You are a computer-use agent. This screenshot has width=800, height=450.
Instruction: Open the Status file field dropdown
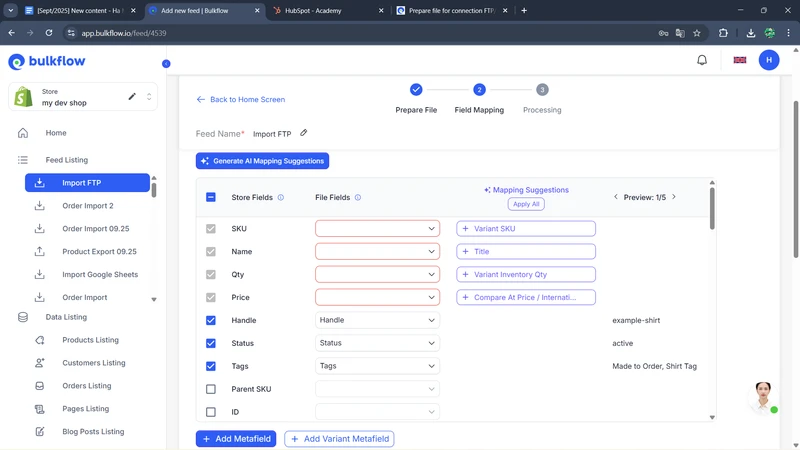pyautogui.click(x=377, y=343)
